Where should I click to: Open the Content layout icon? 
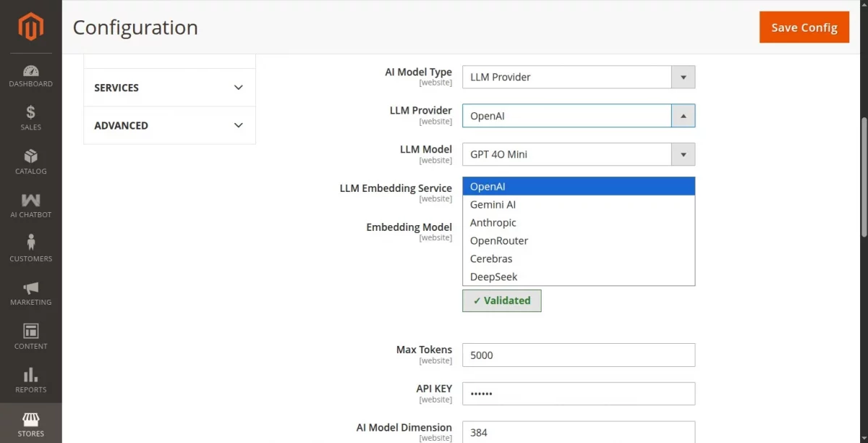pyautogui.click(x=30, y=332)
